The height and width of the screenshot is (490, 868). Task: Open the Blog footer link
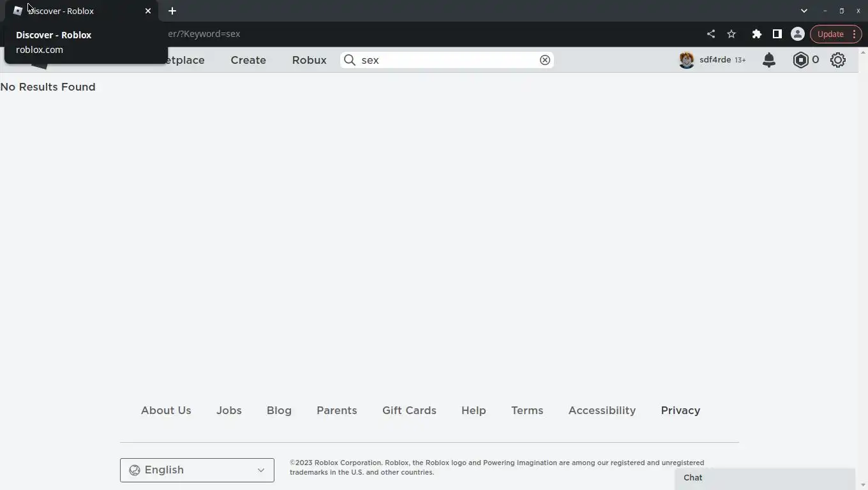click(x=279, y=410)
